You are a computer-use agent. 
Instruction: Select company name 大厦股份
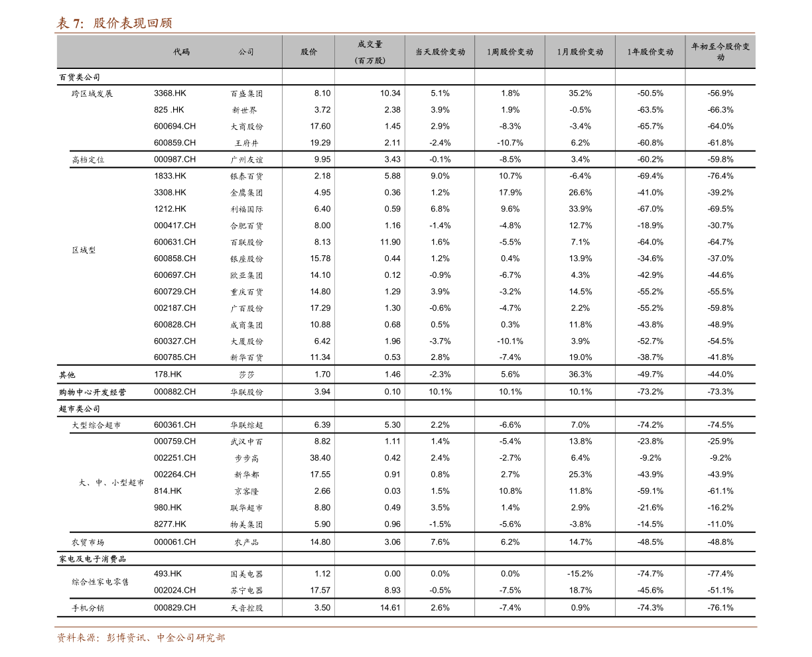pos(246,341)
